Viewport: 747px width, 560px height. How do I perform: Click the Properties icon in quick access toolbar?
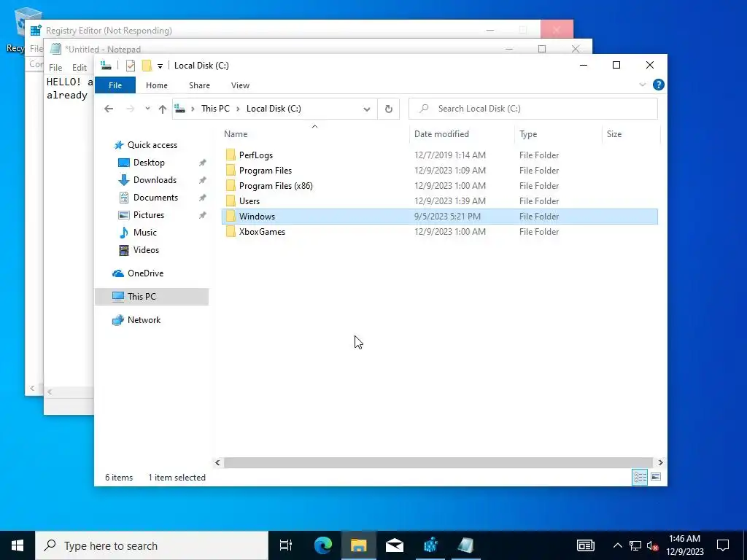(131, 66)
